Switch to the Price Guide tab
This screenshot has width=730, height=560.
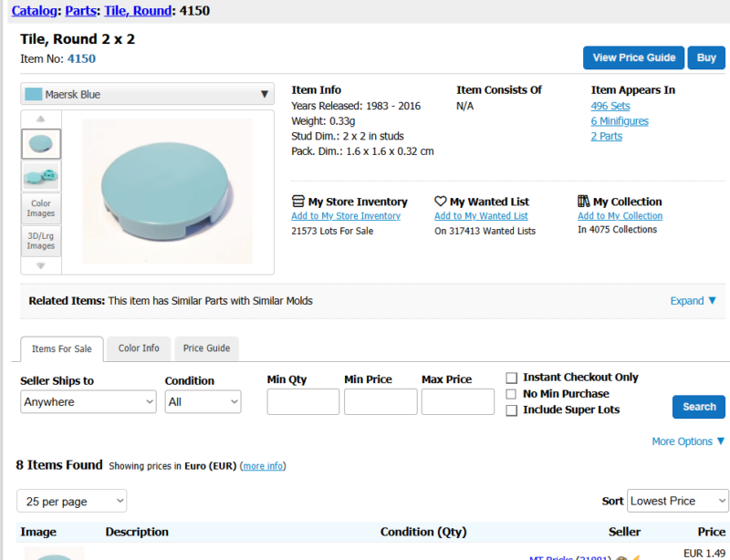(207, 348)
